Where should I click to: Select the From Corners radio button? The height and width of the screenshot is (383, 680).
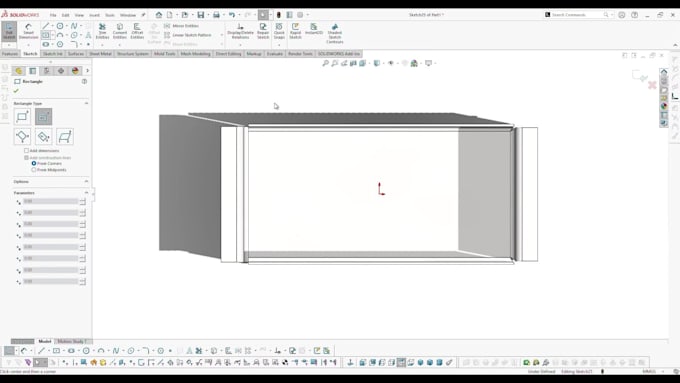pyautogui.click(x=34, y=164)
